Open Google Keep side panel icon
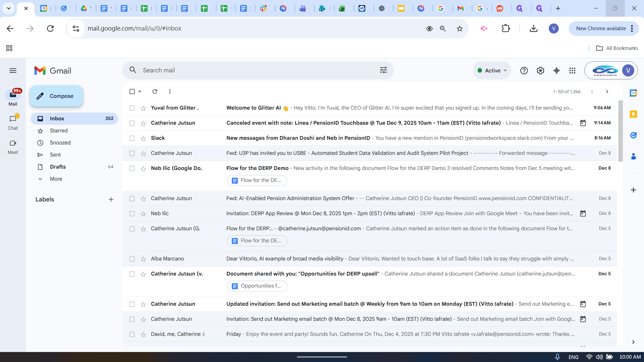 coord(633,114)
